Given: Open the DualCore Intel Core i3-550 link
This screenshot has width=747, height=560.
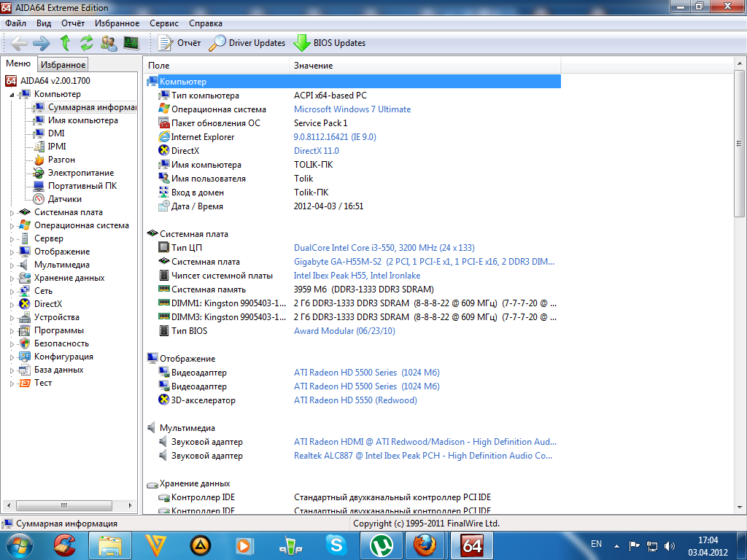Looking at the screenshot, I should (x=384, y=248).
